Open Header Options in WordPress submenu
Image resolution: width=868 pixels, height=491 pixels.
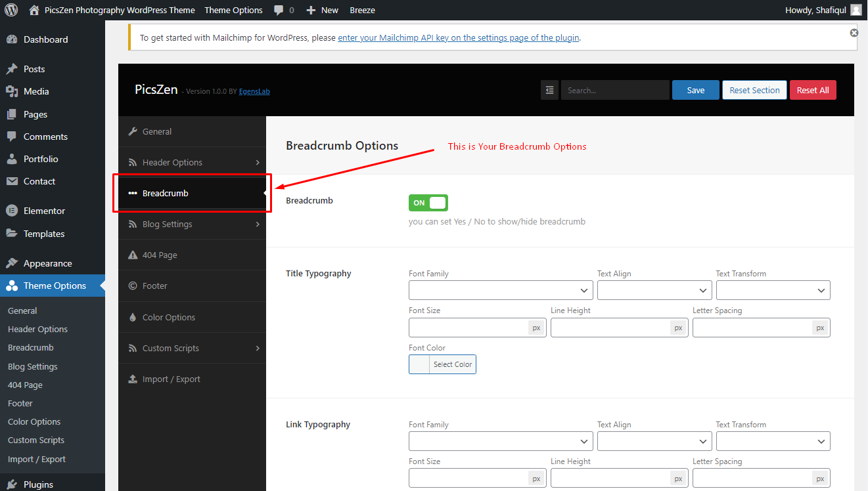[x=37, y=329]
